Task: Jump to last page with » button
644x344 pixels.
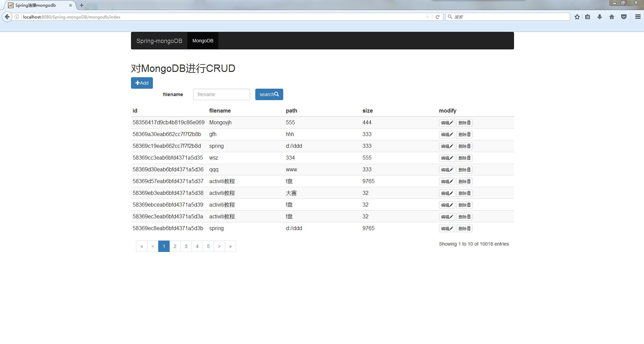Action: point(230,246)
